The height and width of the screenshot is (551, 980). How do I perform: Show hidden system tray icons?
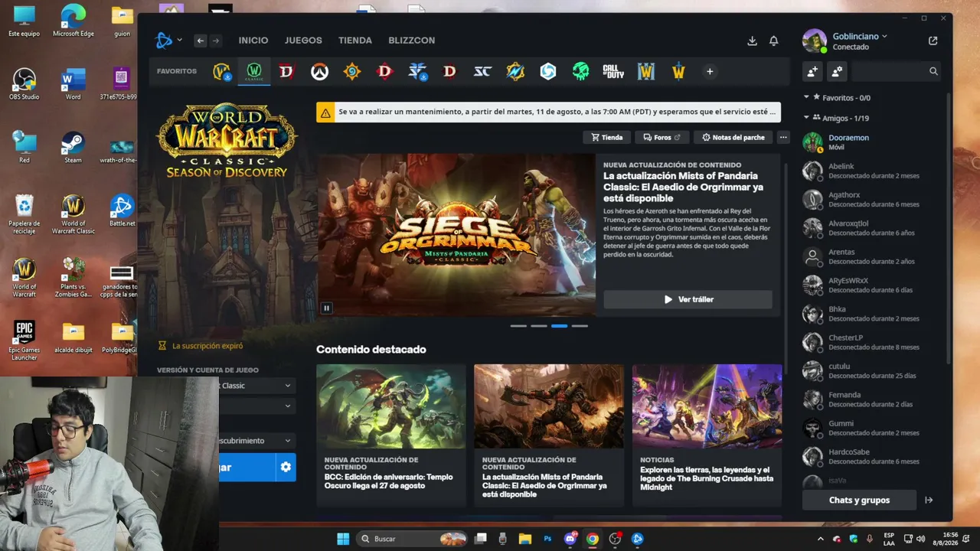click(821, 539)
